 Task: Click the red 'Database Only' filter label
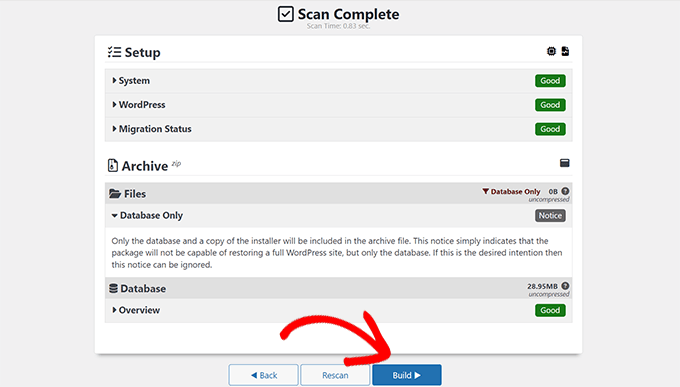coord(515,191)
